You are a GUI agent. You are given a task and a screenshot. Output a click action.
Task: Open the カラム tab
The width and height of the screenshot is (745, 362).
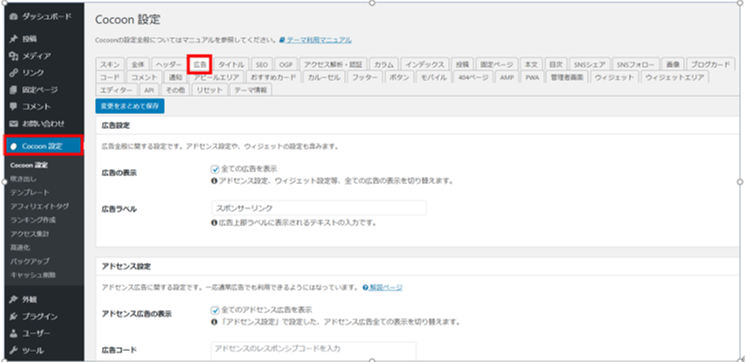click(x=383, y=65)
